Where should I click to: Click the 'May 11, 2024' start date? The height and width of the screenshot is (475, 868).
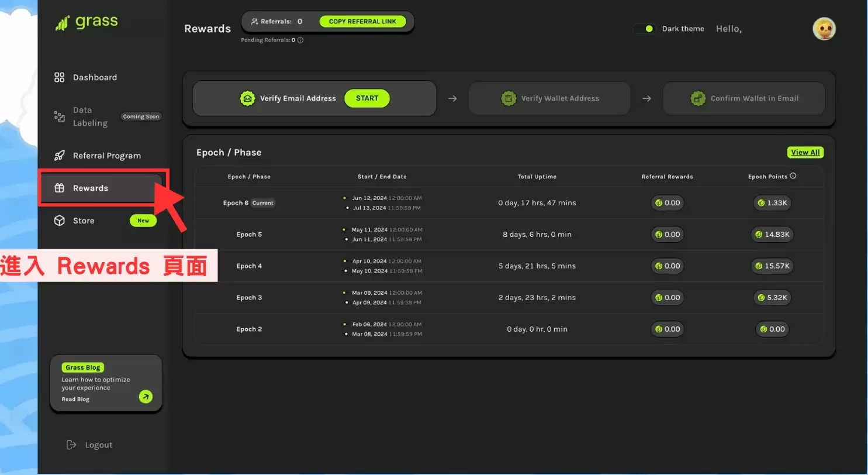(x=369, y=230)
